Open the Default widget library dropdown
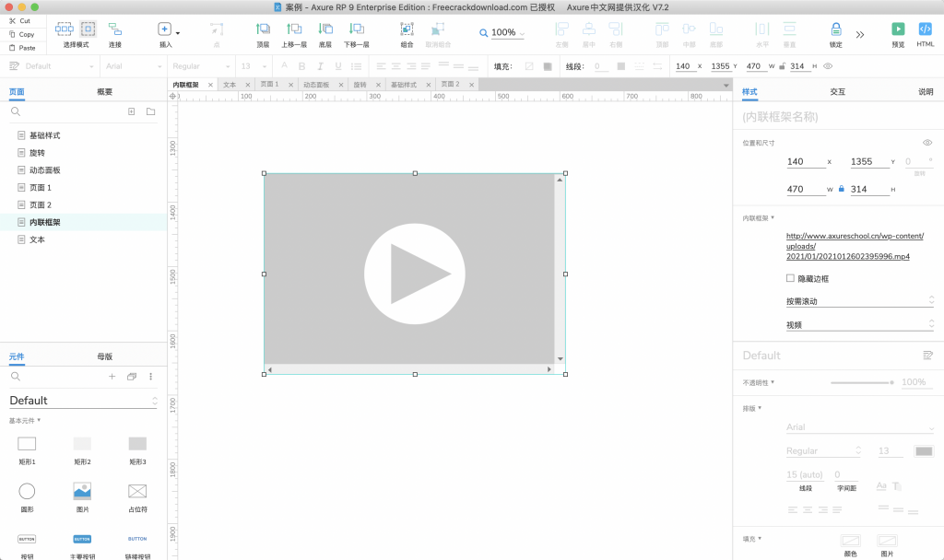This screenshot has width=944, height=560. pyautogui.click(x=83, y=401)
